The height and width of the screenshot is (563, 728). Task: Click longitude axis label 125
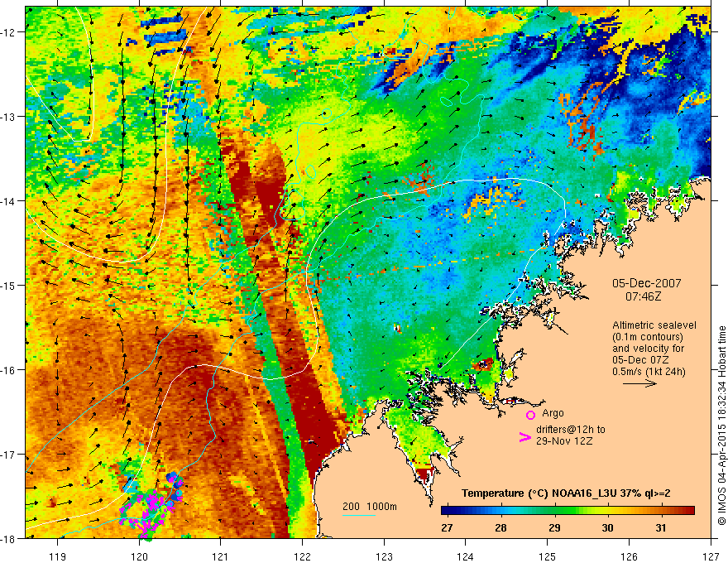pos(548,556)
